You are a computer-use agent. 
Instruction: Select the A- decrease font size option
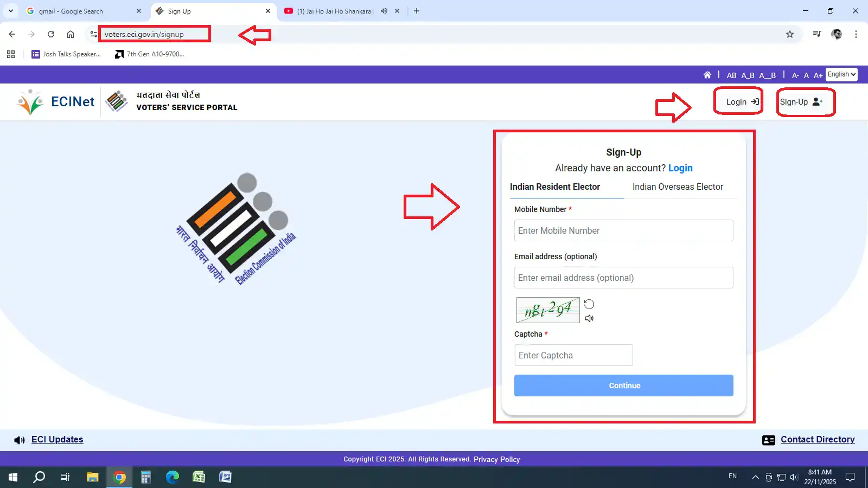(x=795, y=75)
